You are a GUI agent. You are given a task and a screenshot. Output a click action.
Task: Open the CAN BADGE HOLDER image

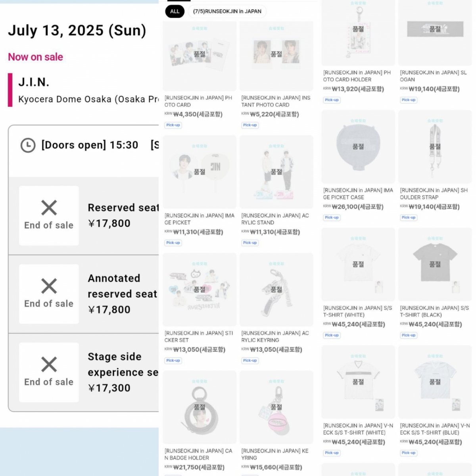[x=199, y=407]
